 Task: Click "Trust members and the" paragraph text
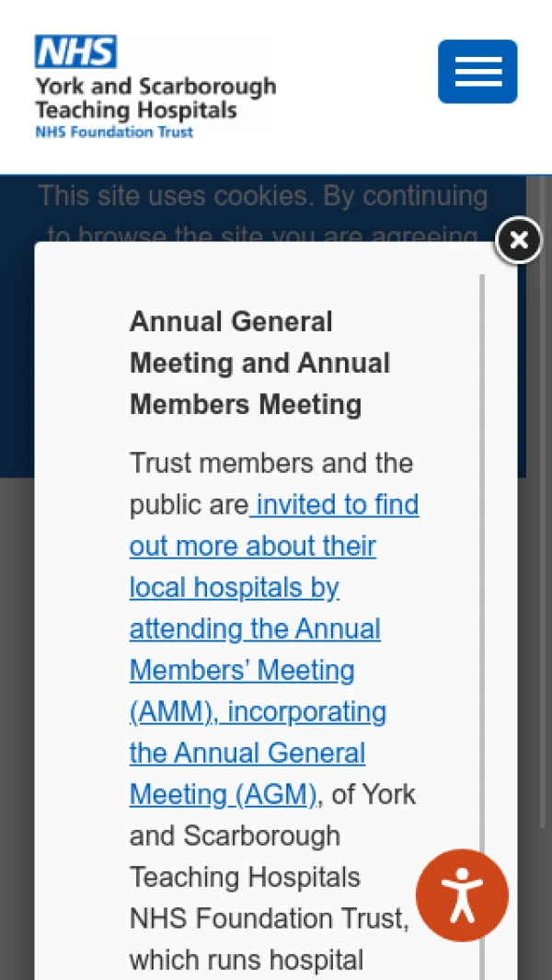point(270,463)
